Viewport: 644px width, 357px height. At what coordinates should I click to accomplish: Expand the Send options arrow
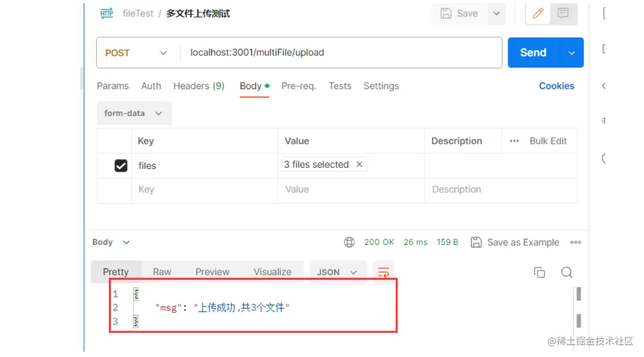tap(571, 53)
